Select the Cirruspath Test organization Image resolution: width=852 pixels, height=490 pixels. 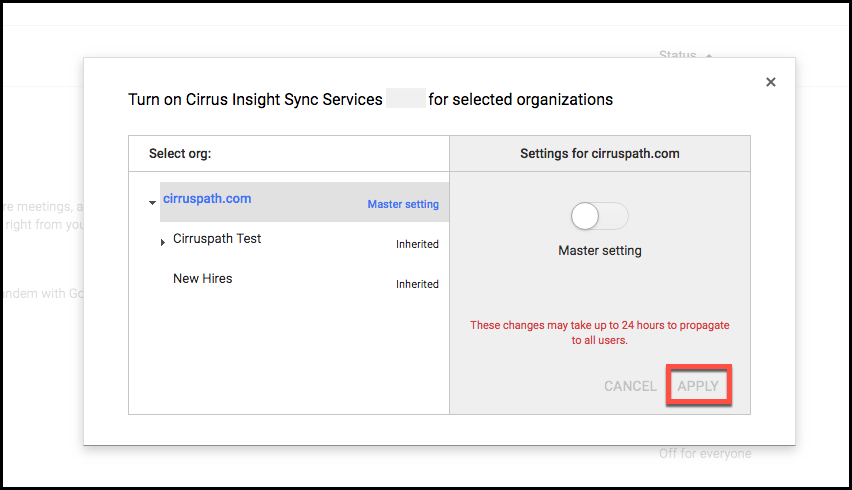[x=217, y=238]
